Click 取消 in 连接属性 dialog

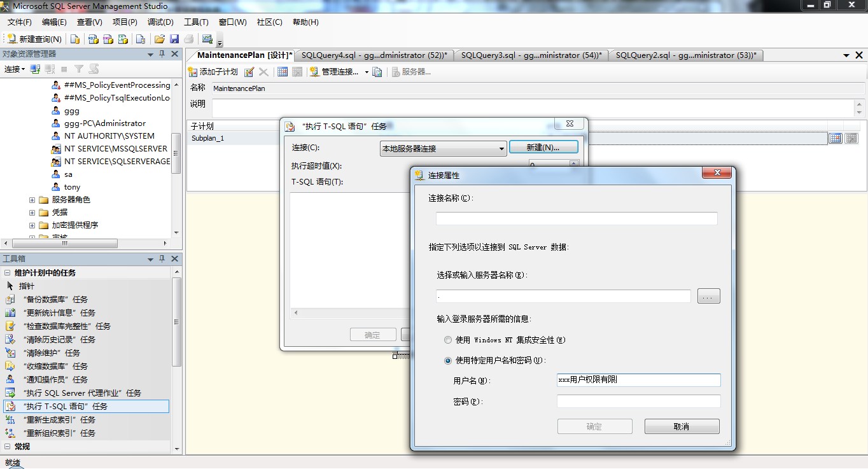tap(682, 426)
